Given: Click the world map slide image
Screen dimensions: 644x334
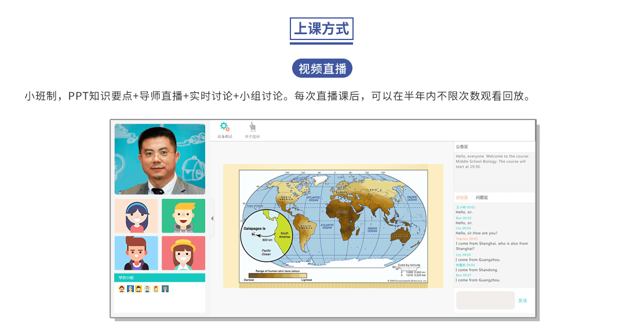Looking at the screenshot, I should tap(333, 226).
